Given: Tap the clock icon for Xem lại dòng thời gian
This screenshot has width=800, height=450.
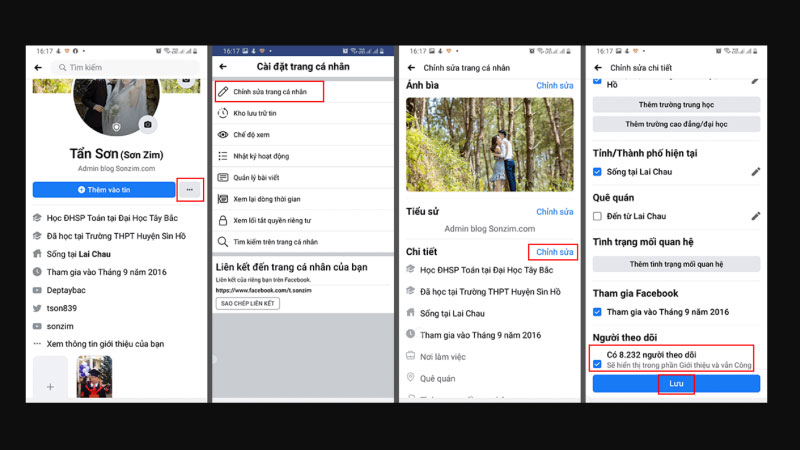Looking at the screenshot, I should [x=224, y=199].
